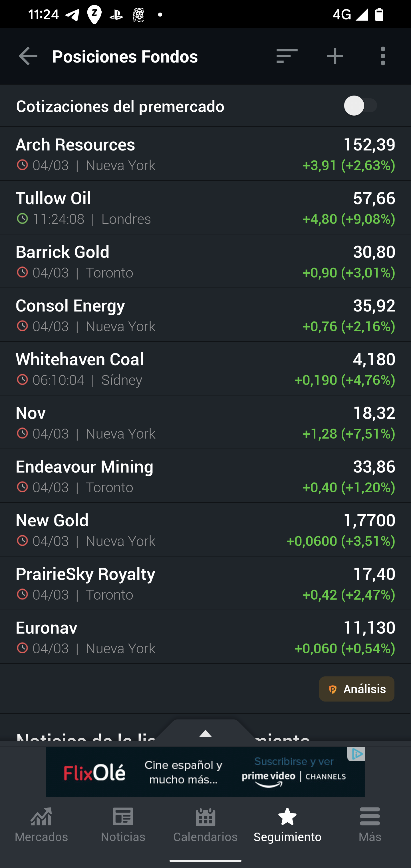The height and width of the screenshot is (868, 411).
Task: Open the Arch Resources quote row
Action: pyautogui.click(x=205, y=154)
